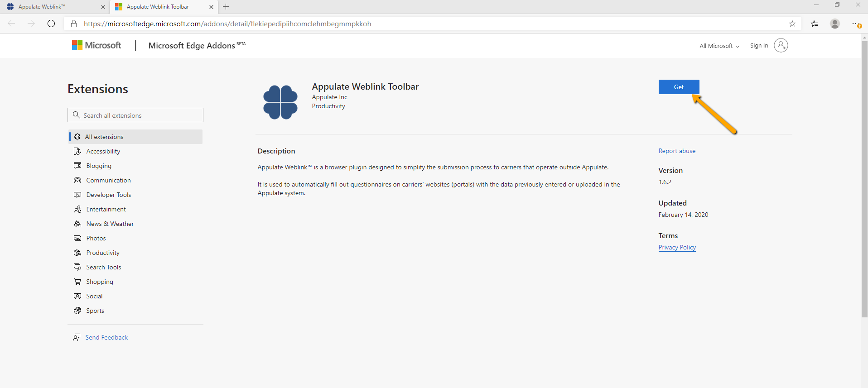868x388 pixels.
Task: Refresh the current page
Action: click(x=51, y=24)
